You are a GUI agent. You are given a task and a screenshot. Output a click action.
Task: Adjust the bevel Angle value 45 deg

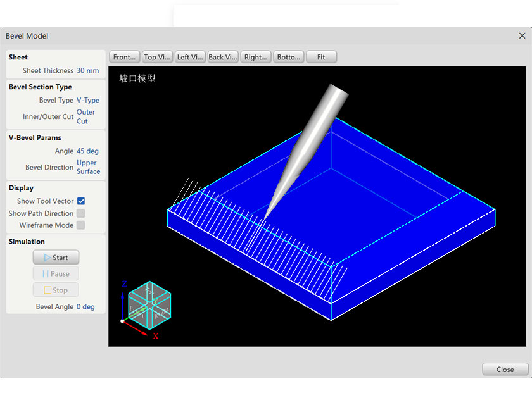coord(87,151)
